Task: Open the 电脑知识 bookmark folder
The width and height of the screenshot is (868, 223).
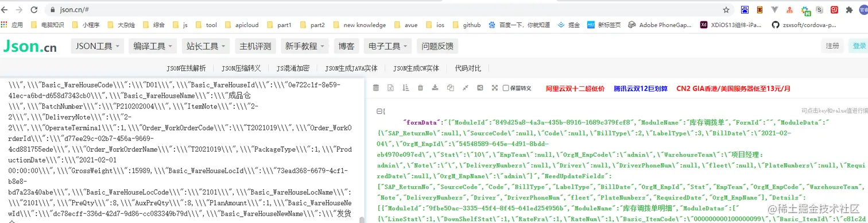Action: [x=47, y=25]
